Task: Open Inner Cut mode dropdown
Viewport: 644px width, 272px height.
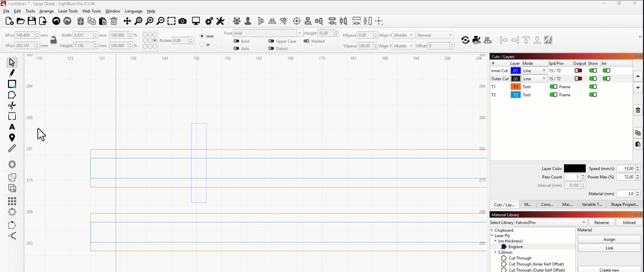Action: [x=535, y=71]
